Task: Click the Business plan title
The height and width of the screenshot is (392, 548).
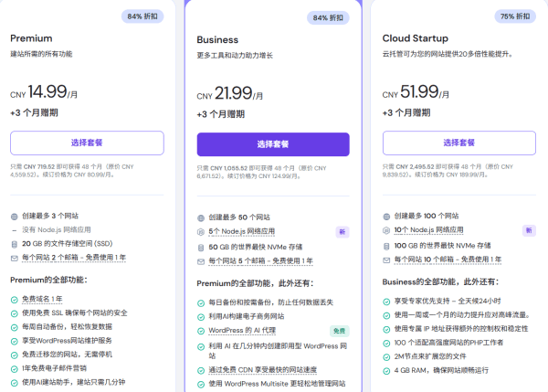Action: coord(217,40)
